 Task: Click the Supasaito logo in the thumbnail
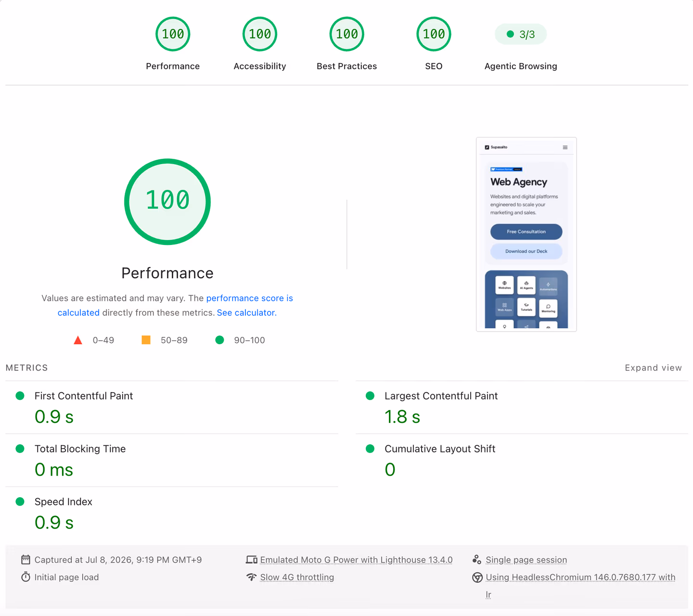(x=496, y=147)
